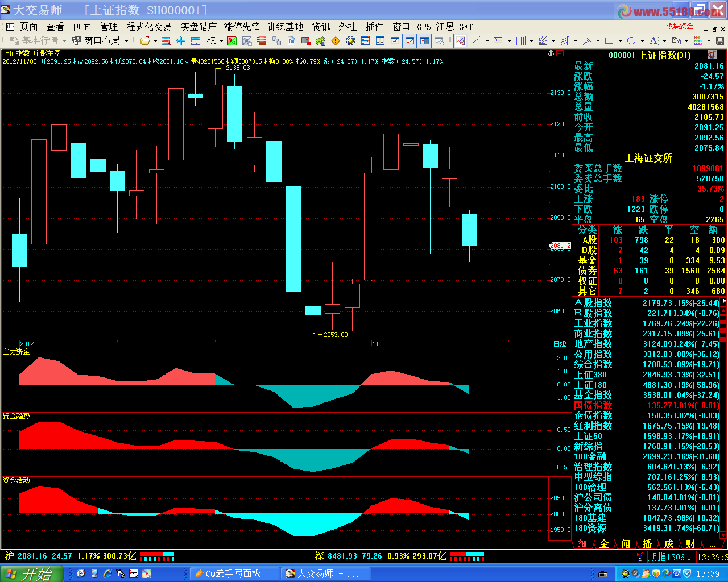Open the 涨停先锋 menu
The height and width of the screenshot is (582, 728).
(242, 27)
